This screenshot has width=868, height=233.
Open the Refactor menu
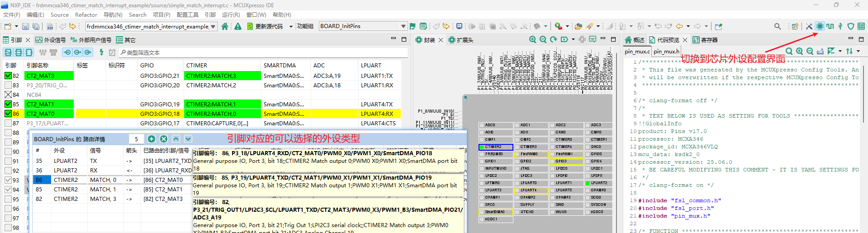86,15
